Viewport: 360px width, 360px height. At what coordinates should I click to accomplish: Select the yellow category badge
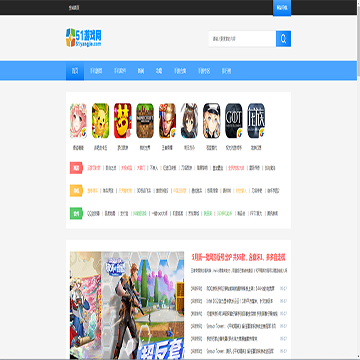pos(76,191)
